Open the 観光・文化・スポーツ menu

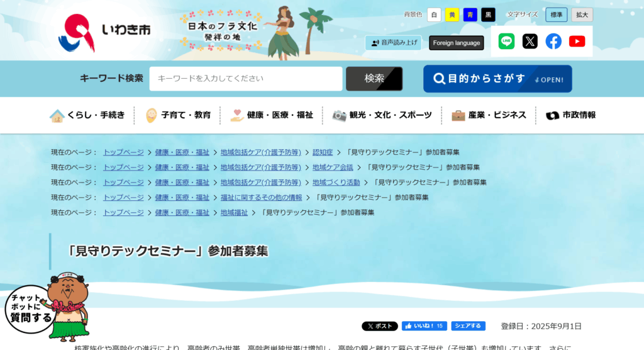click(x=382, y=115)
